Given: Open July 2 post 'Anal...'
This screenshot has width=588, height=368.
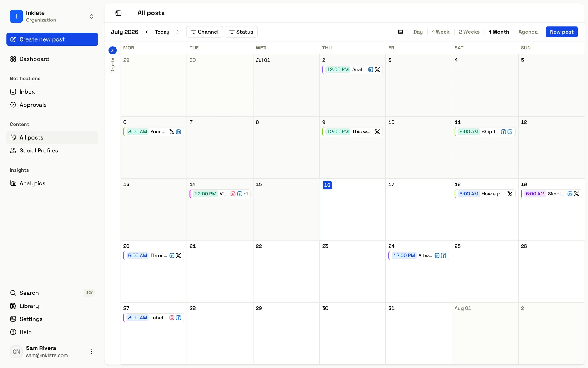Looking at the screenshot, I should point(352,69).
